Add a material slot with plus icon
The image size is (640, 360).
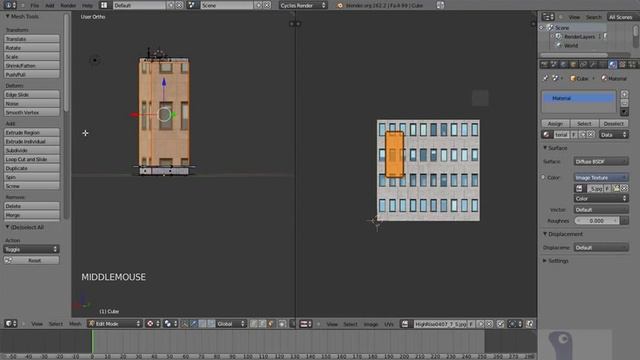tap(624, 94)
